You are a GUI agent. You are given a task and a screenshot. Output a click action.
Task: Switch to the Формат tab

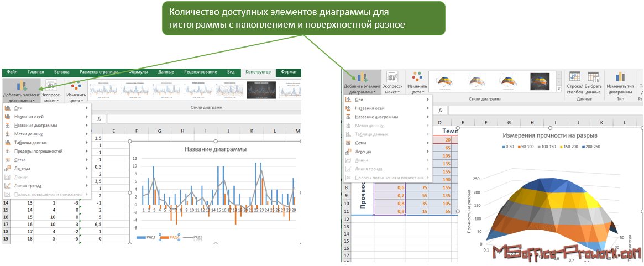click(289, 72)
